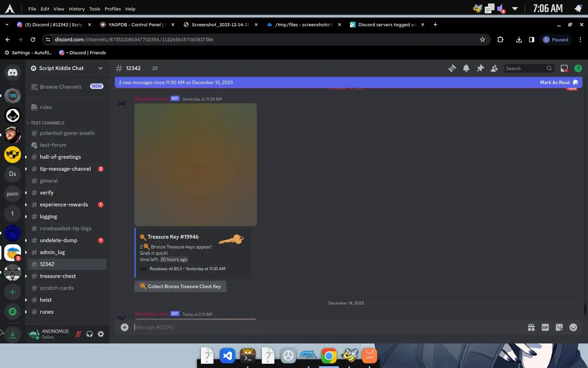This screenshot has height=368, width=588.
Task: Open browser three-dot menu
Action: 580,40
